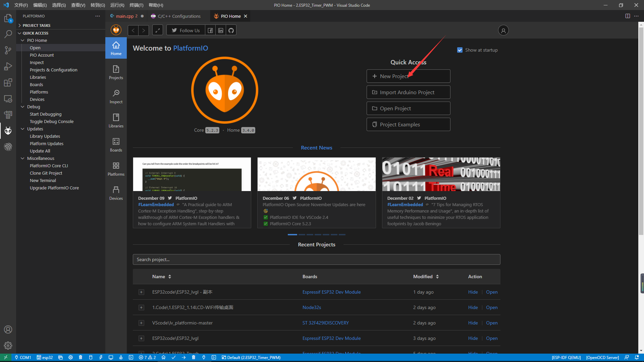Open the Node32s board link
Screen dimensions: 644x362
pyautogui.click(x=312, y=307)
